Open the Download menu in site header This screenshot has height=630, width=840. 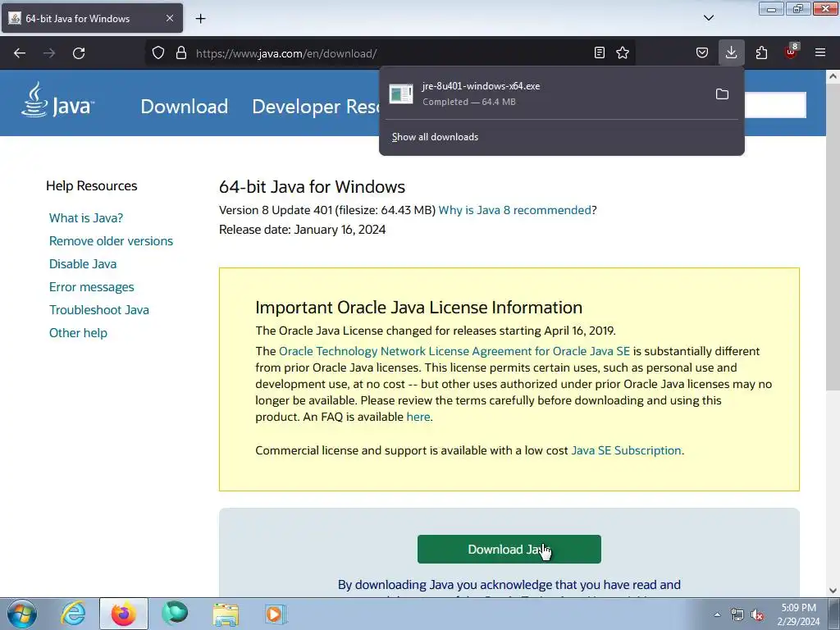pyautogui.click(x=185, y=107)
